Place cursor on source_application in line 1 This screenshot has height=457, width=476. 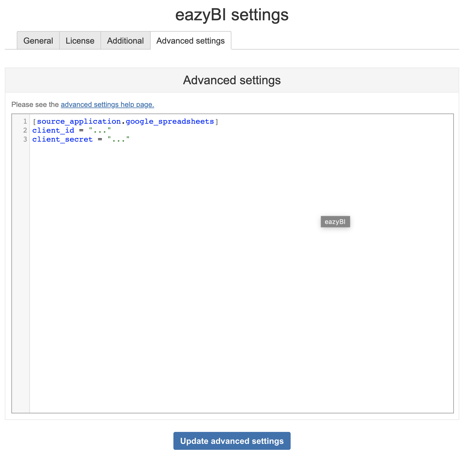(79, 122)
